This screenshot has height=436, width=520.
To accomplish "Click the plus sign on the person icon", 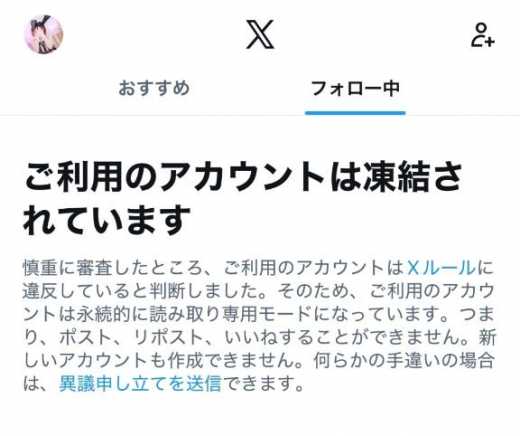I will tap(490, 42).
